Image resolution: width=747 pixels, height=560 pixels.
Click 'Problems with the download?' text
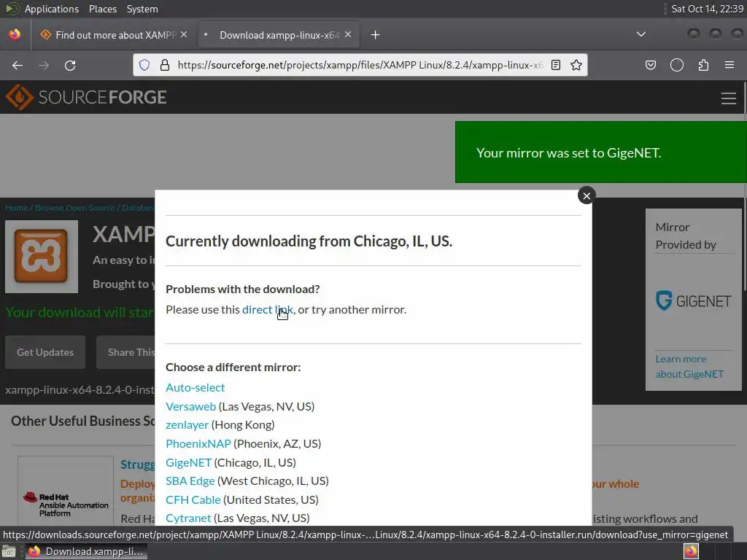242,289
